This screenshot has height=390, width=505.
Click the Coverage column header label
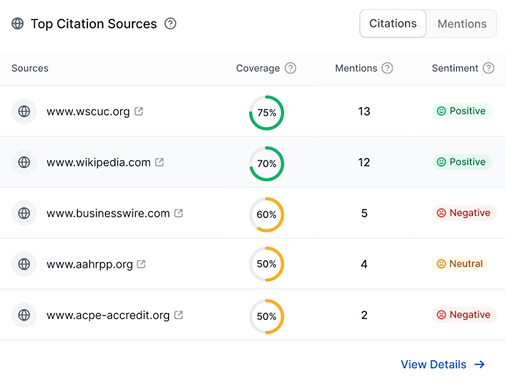point(258,68)
